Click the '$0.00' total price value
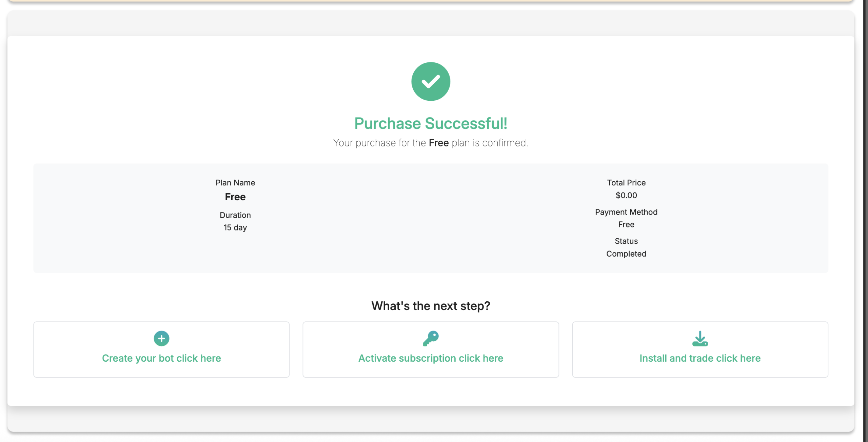Viewport: 868px width, 442px height. 626,195
